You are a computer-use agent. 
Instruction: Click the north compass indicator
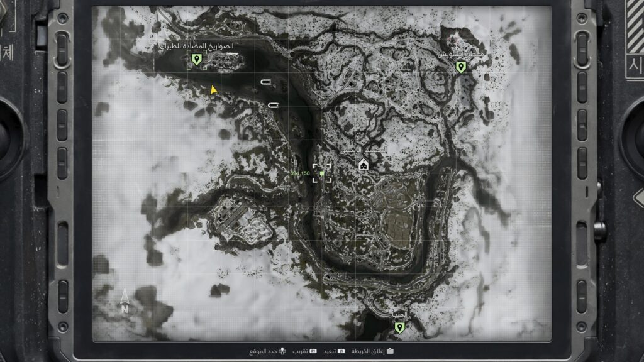click(125, 301)
